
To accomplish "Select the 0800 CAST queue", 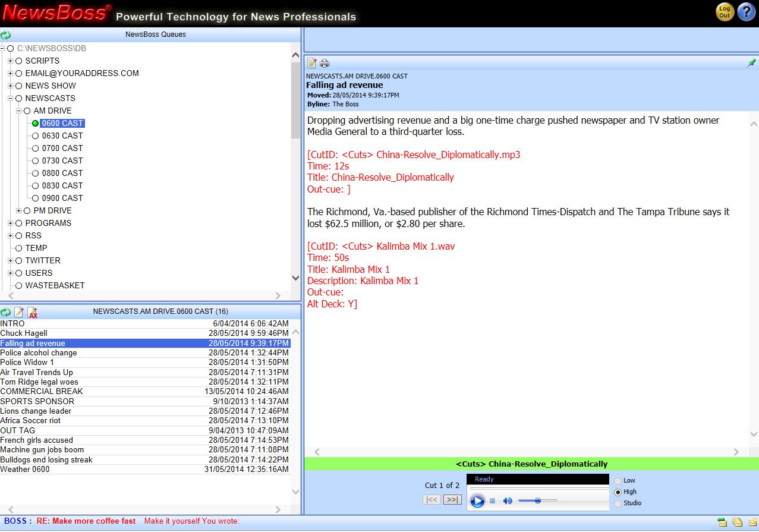I will coord(62,173).
